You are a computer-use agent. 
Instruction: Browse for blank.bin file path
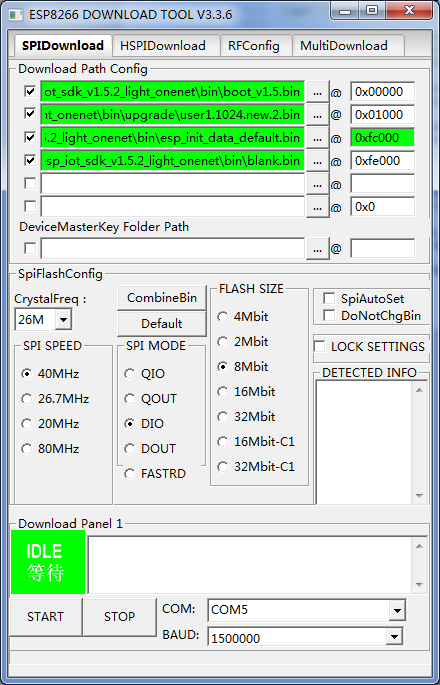pyautogui.click(x=317, y=161)
